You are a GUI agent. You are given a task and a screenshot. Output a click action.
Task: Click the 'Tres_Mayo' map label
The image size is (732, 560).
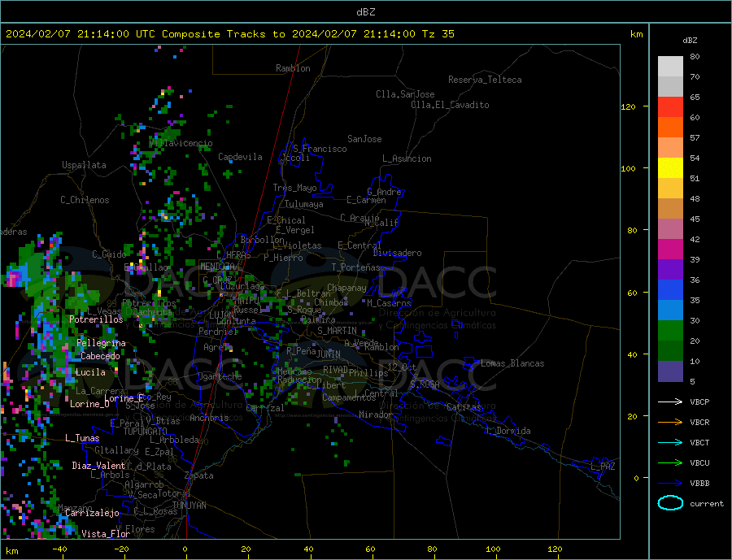click(294, 188)
